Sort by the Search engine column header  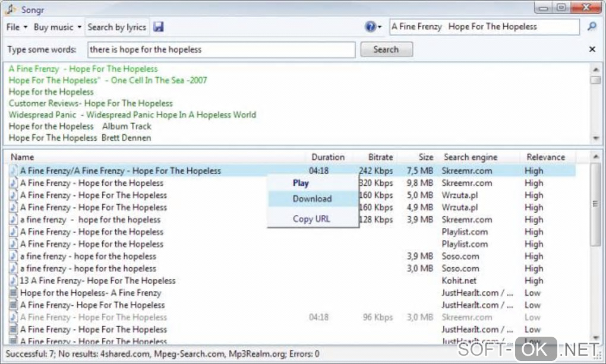[x=471, y=157]
